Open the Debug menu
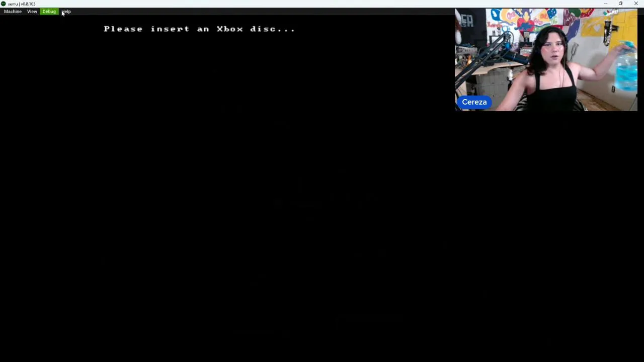 [49, 12]
